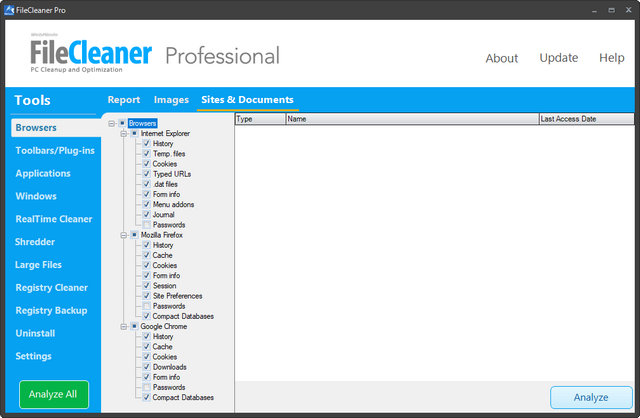640x418 pixels.
Task: Open Settings in sidebar
Action: click(x=33, y=356)
